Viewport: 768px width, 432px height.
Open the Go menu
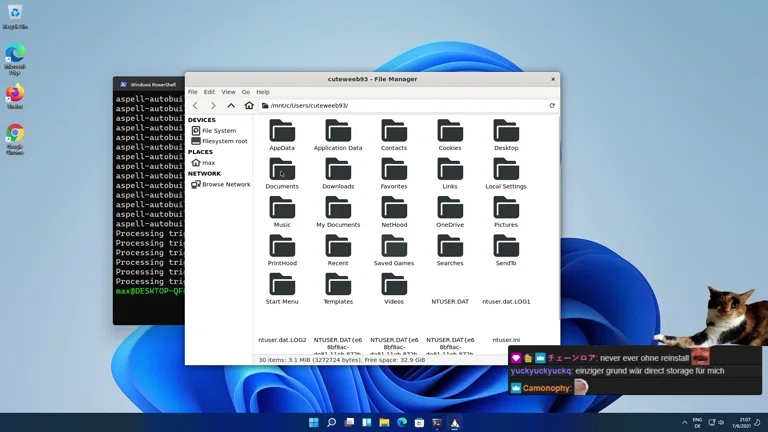point(246,92)
